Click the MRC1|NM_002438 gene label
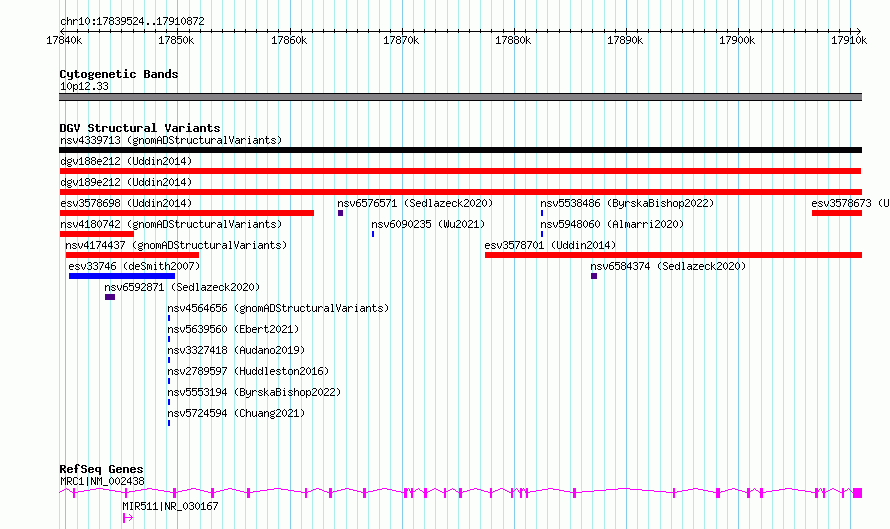The width and height of the screenshot is (890, 529). click(102, 481)
